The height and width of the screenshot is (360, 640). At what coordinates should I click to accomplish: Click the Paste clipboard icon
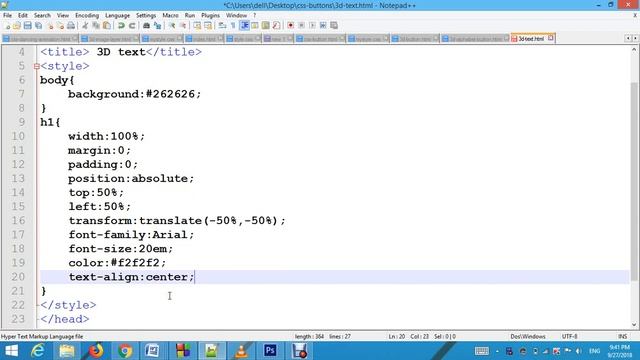pyautogui.click(x=107, y=26)
